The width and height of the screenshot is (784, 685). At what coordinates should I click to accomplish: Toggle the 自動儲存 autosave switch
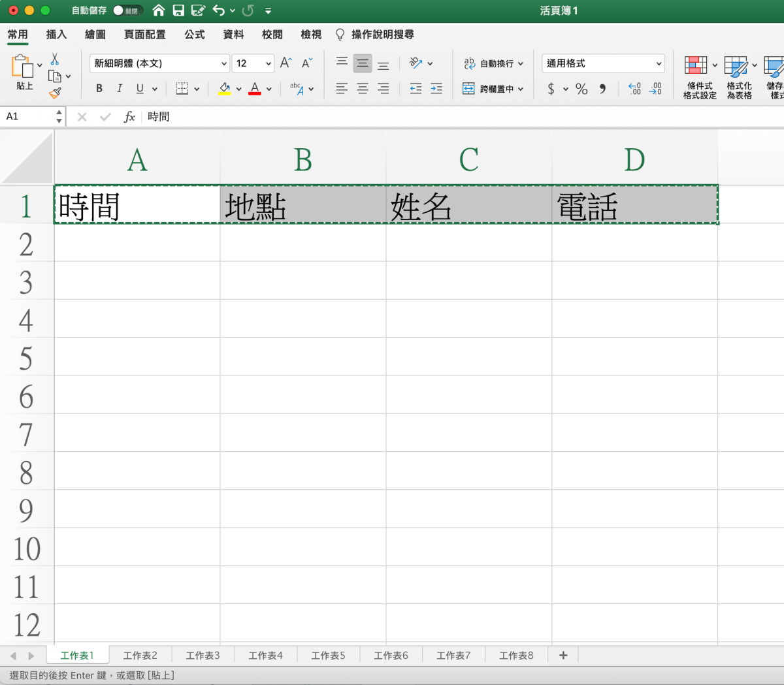[127, 10]
